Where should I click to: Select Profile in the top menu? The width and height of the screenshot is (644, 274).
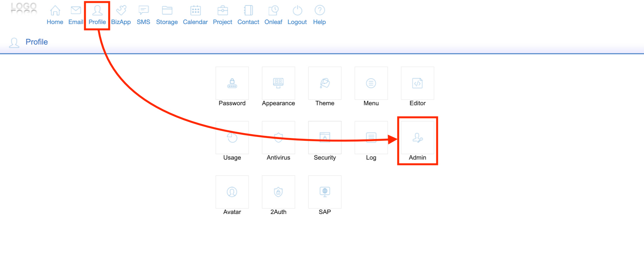coord(97,15)
